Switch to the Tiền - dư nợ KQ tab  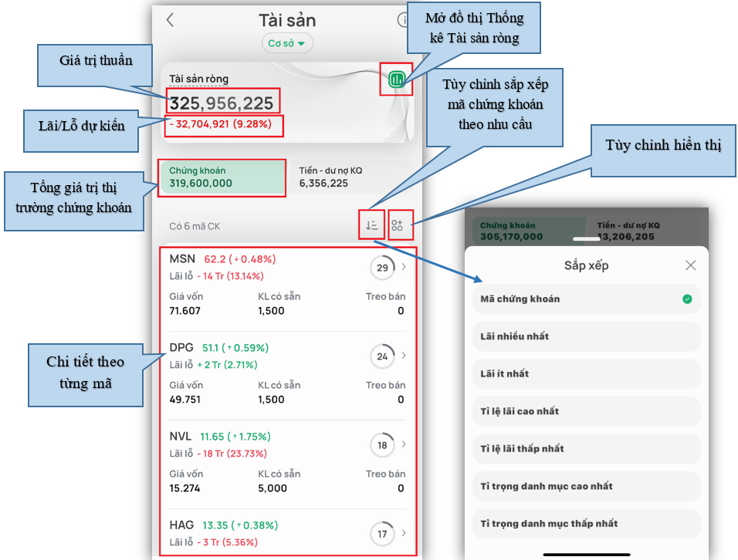(x=351, y=177)
